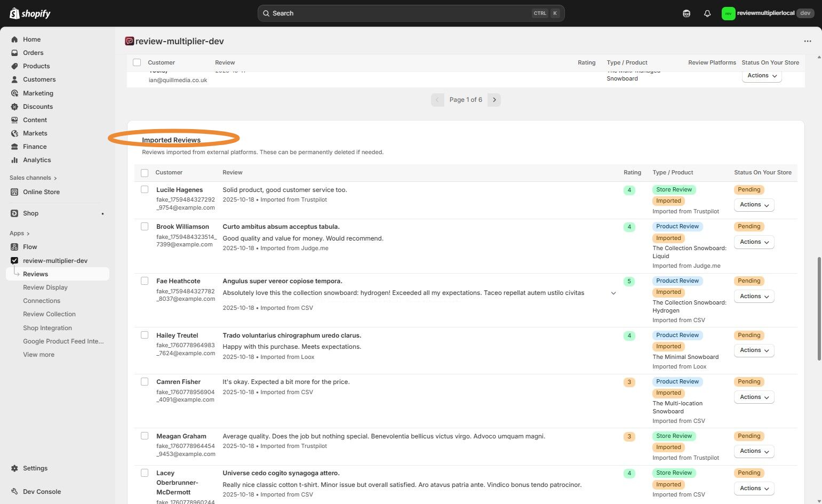
Task: Click the Discounts badge icon
Action: 14,107
